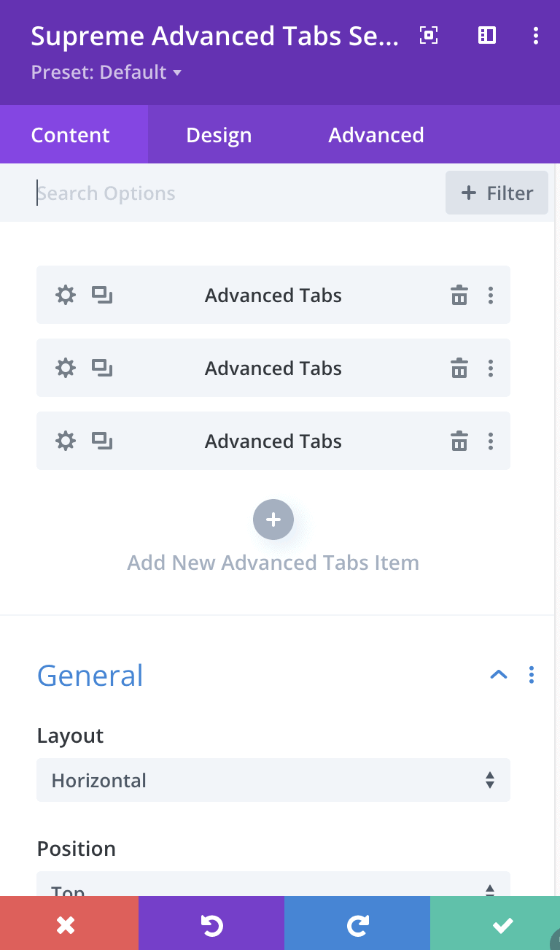Click the Filter button

click(x=497, y=193)
